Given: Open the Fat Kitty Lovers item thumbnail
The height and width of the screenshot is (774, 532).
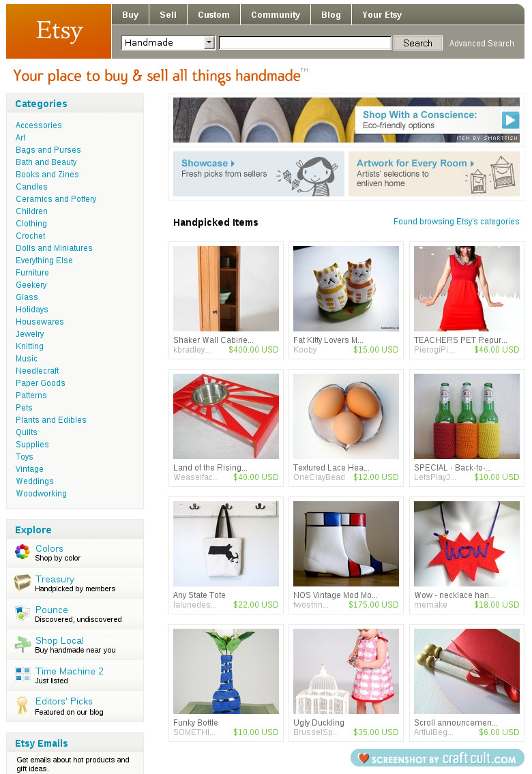Looking at the screenshot, I should coord(346,288).
